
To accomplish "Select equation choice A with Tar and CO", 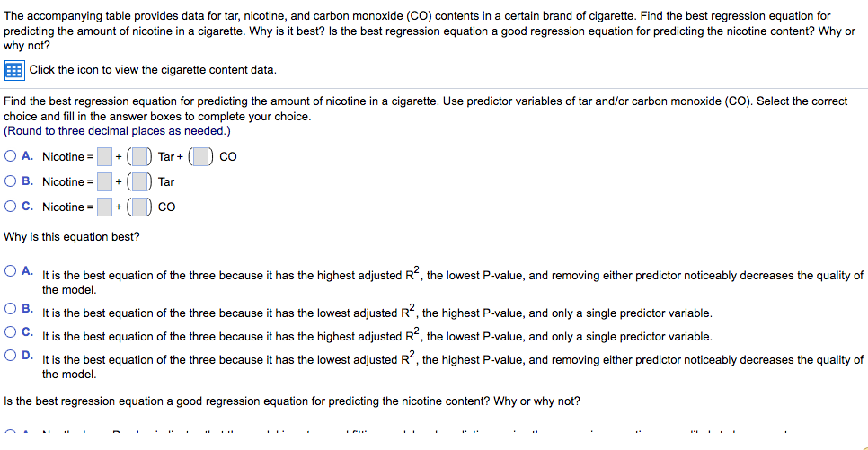I will tap(11, 156).
